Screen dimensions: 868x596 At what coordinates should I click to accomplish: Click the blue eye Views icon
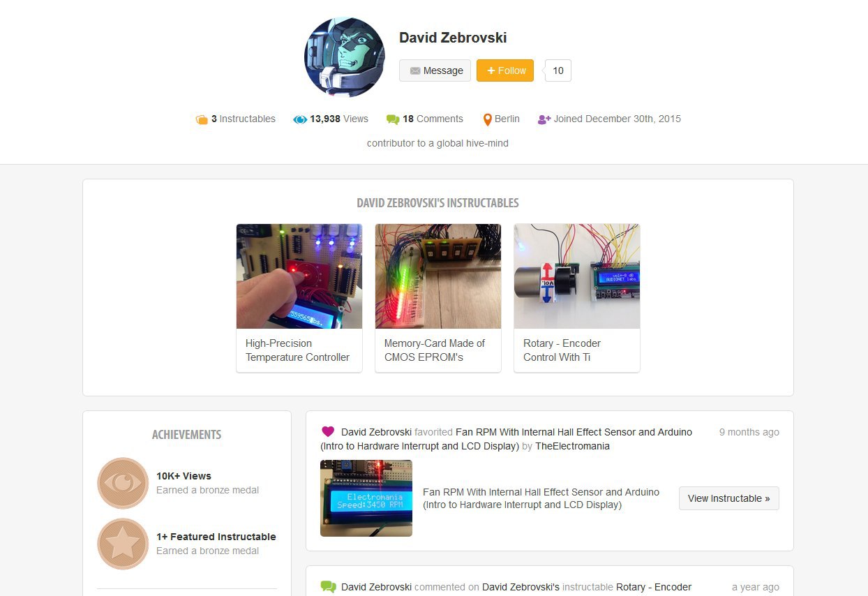(x=300, y=119)
